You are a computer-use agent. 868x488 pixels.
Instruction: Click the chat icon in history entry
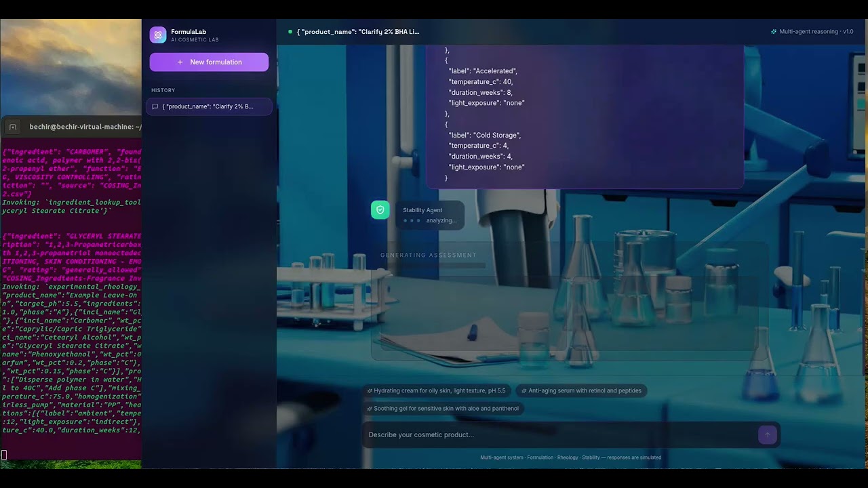[155, 106]
